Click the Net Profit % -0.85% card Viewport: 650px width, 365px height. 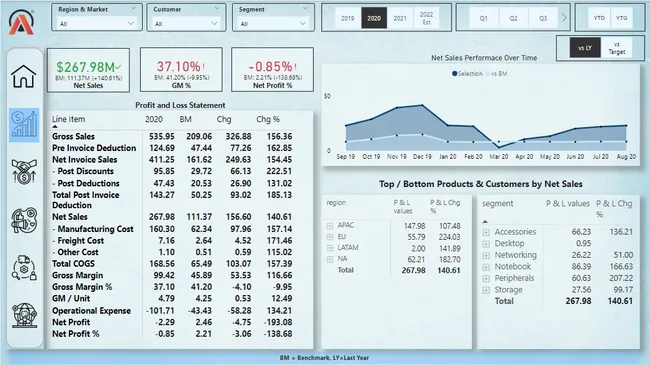pos(272,70)
